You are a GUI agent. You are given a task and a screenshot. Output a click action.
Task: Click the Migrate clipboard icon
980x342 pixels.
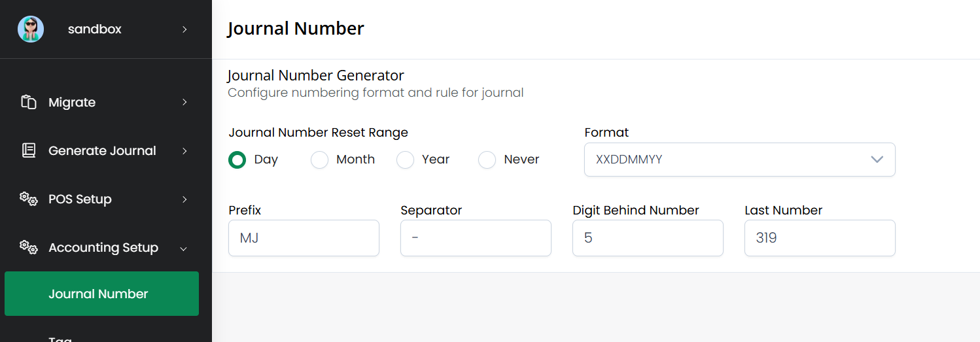pos(29,103)
